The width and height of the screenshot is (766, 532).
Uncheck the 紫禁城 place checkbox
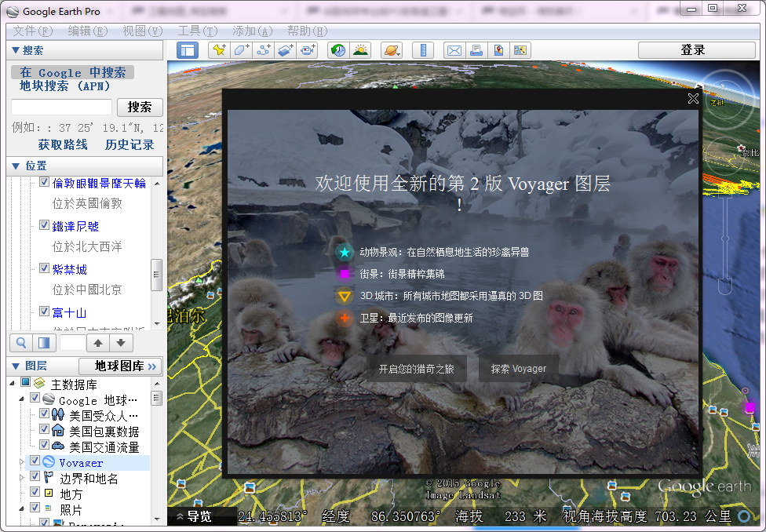click(x=44, y=268)
